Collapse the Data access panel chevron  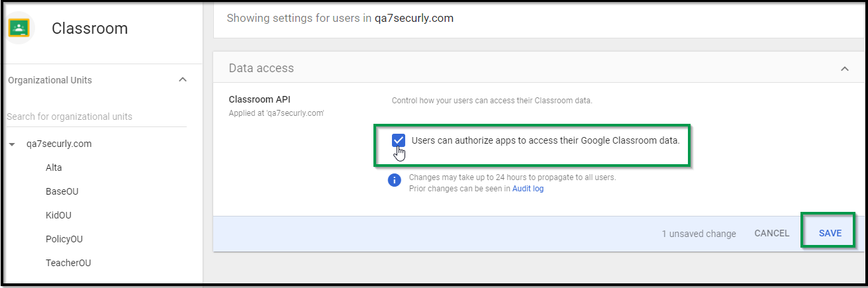(x=844, y=68)
